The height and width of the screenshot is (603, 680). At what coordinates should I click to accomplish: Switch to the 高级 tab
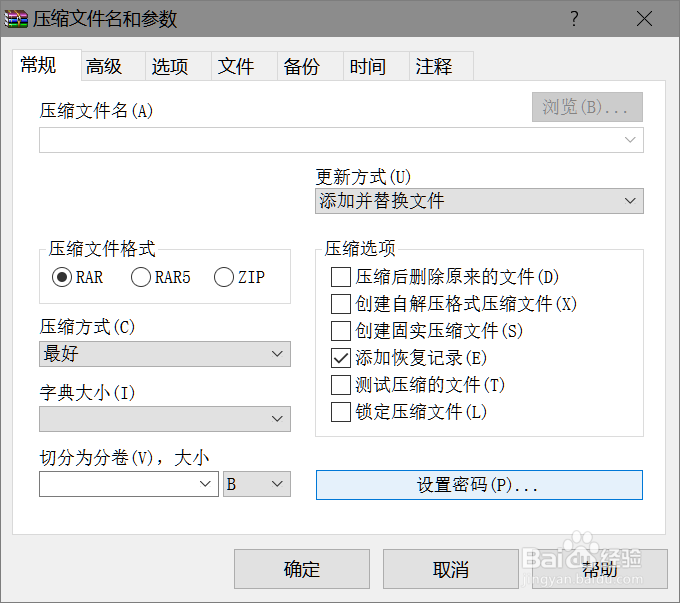[104, 67]
